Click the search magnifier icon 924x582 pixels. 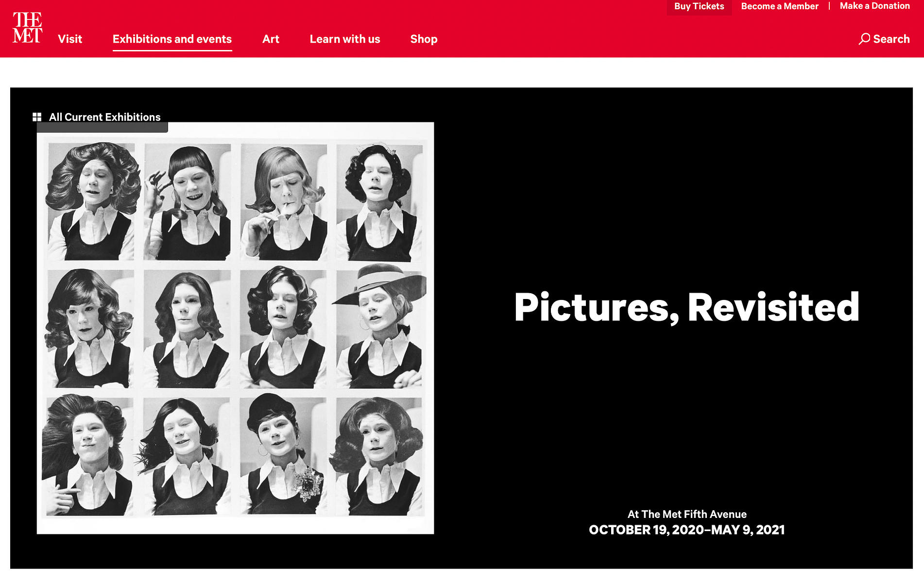864,39
